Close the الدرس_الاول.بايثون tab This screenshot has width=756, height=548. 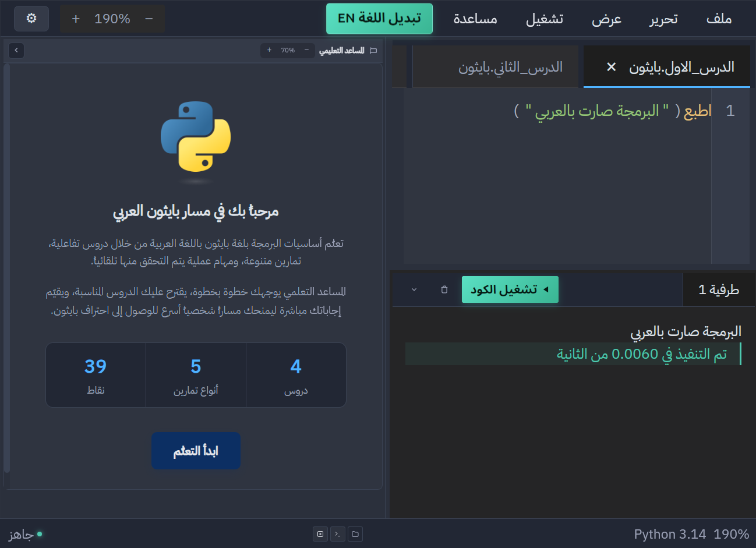pyautogui.click(x=611, y=67)
